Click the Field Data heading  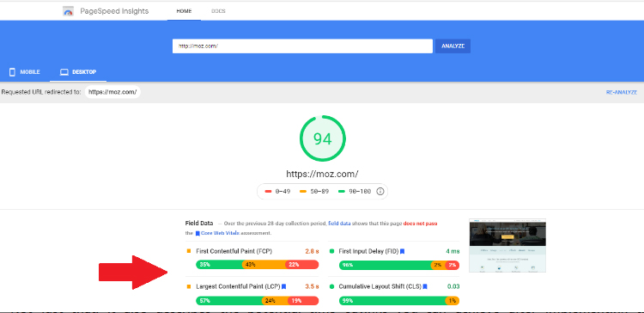[199, 224]
